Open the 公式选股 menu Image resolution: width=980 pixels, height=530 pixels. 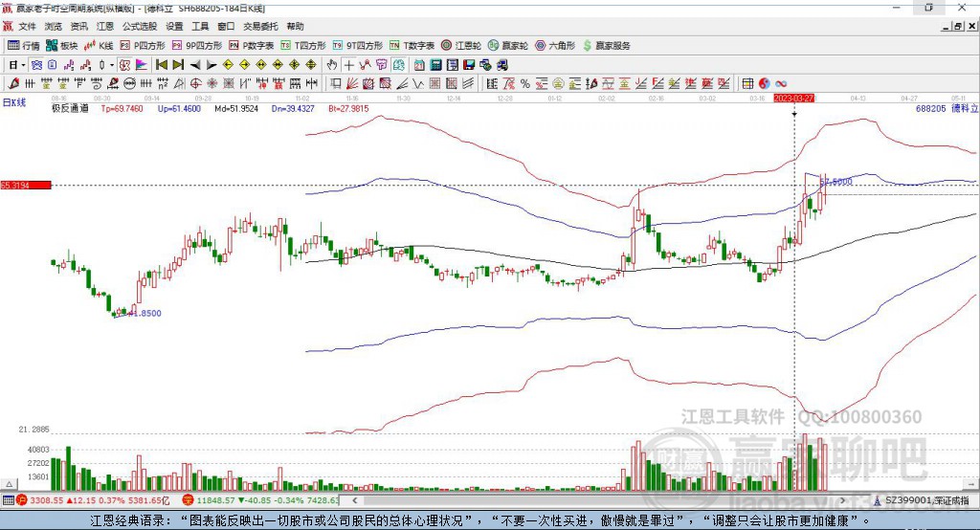coord(140,26)
